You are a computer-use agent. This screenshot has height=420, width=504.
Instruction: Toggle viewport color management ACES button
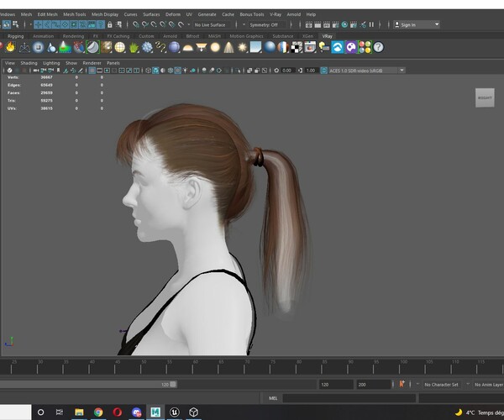click(x=323, y=71)
